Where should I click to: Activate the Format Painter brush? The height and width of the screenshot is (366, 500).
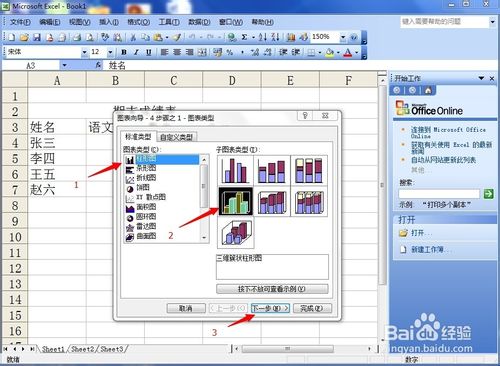pos(177,37)
